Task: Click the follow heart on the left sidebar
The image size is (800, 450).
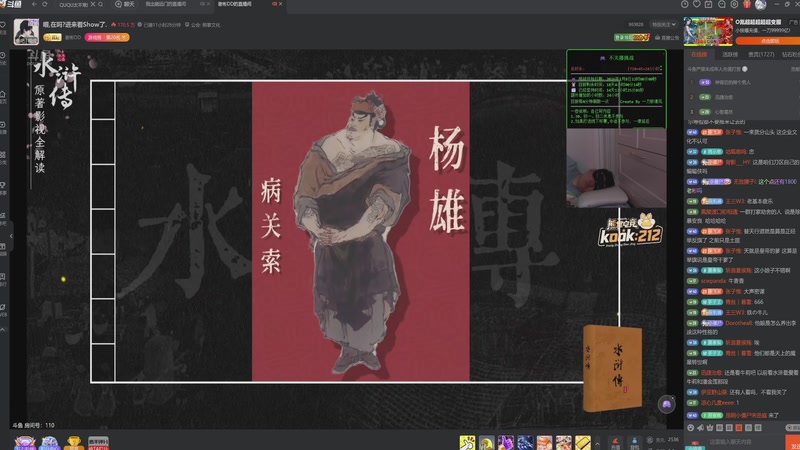Action: click(3, 24)
